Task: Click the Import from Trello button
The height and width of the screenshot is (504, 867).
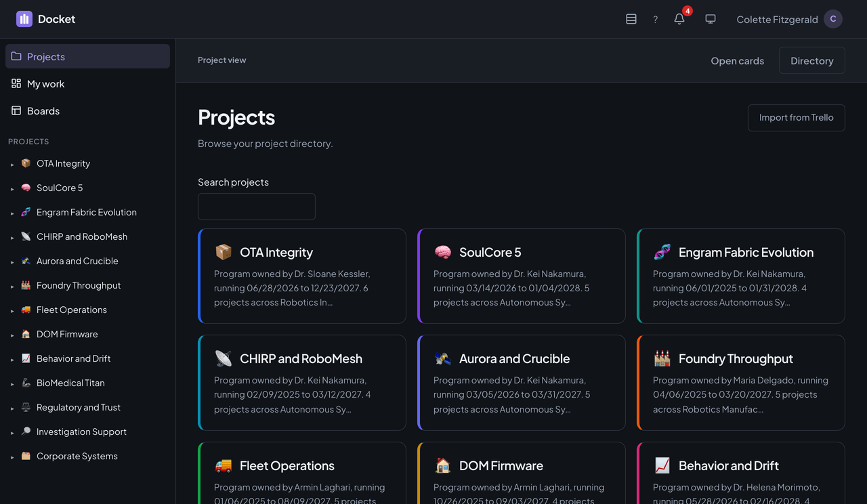Action: [x=796, y=117]
